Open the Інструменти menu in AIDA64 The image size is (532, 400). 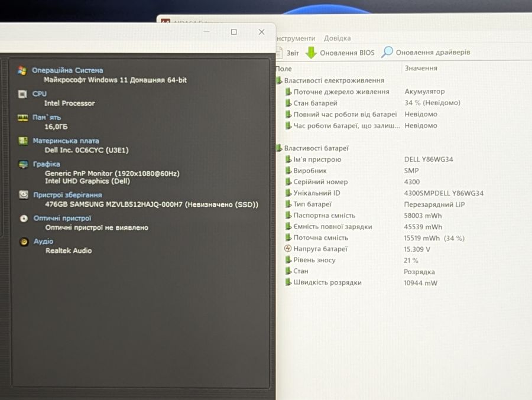[296, 38]
